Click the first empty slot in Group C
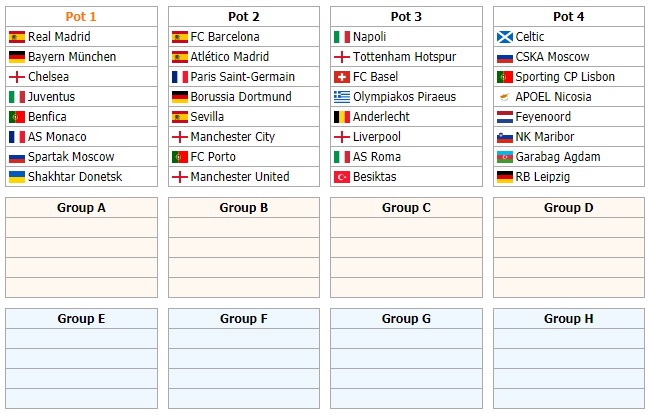The width and height of the screenshot is (649, 415). (406, 228)
